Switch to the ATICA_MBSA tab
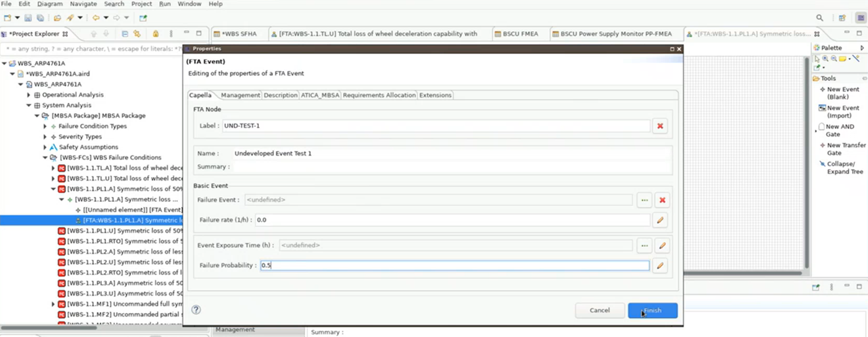The image size is (868, 337). click(320, 95)
